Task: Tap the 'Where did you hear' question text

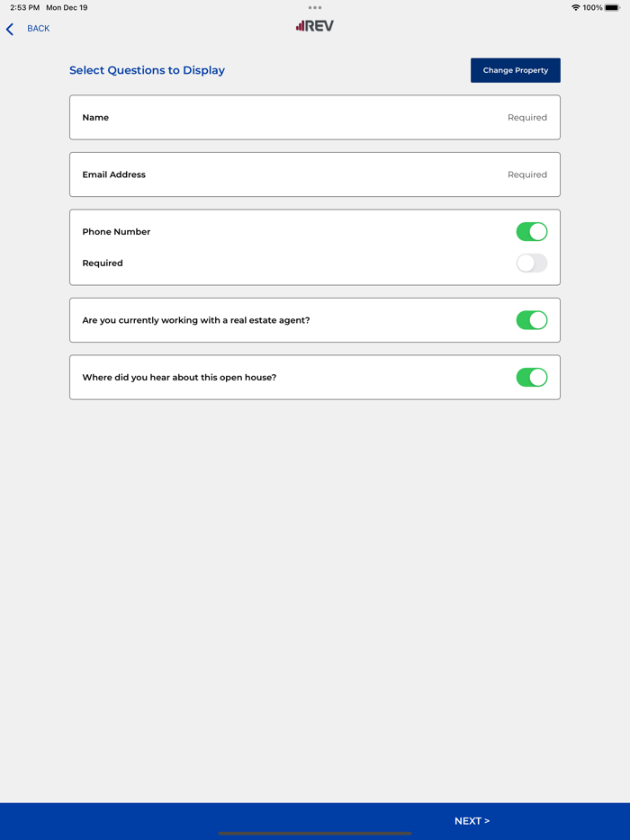Action: [x=179, y=378]
